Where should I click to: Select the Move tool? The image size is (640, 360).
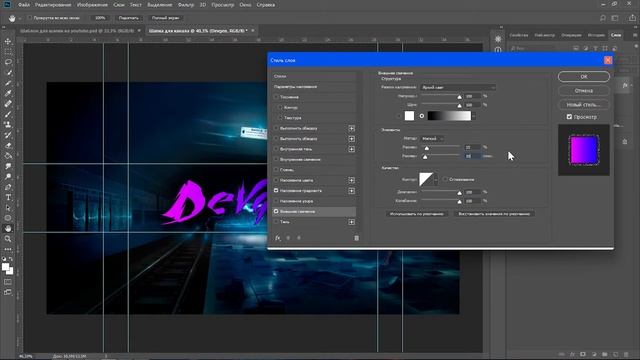pos(8,41)
